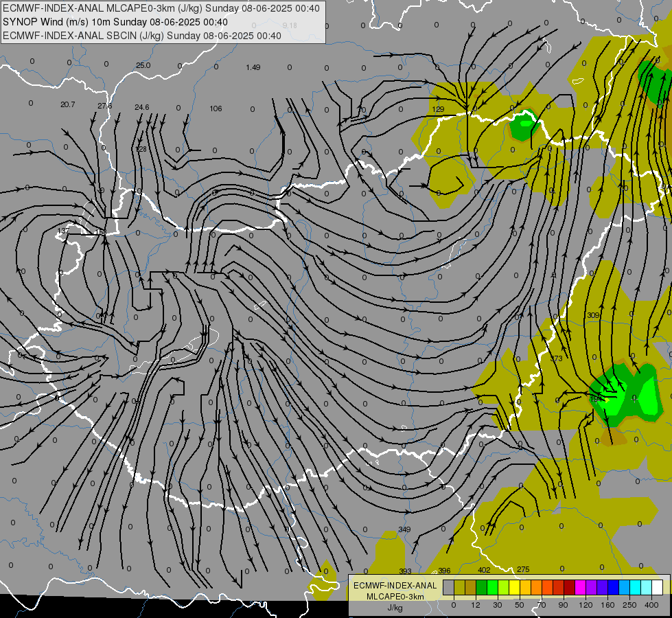Click the amber legend swatch
This screenshot has height=618, width=672.
525,587
